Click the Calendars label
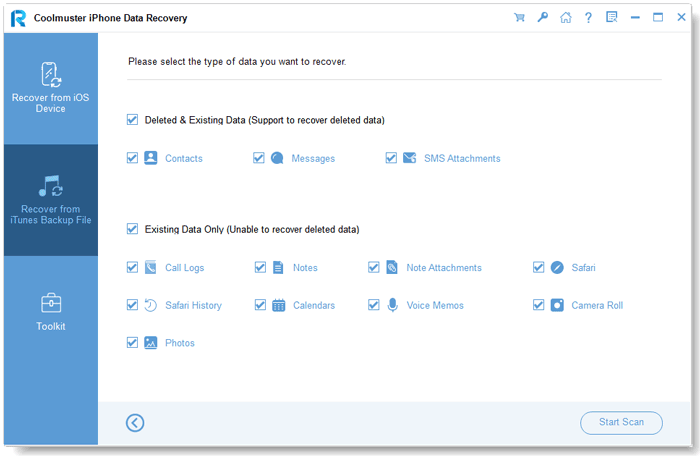The height and width of the screenshot is (456, 700). click(314, 305)
